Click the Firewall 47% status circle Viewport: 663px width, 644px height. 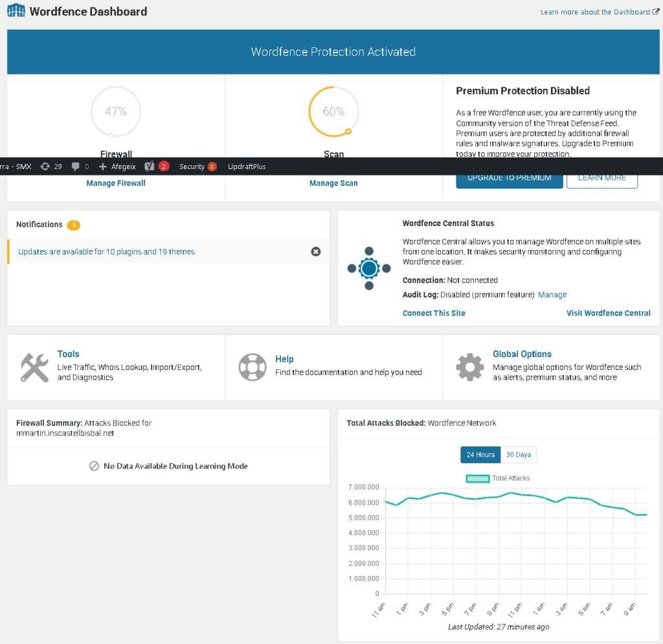coord(116,111)
